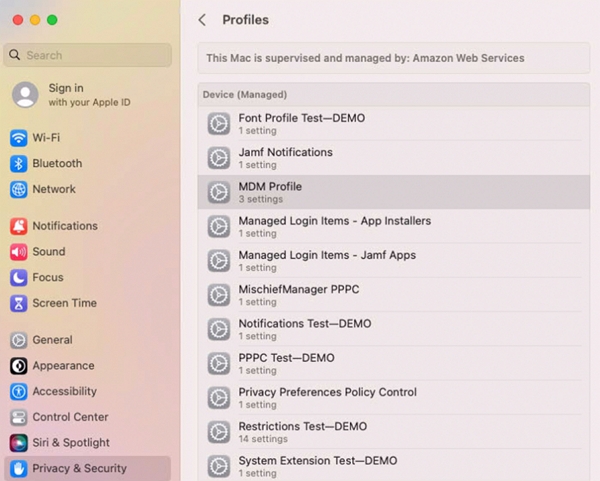Select Appearance in the sidebar
The width and height of the screenshot is (600, 481).
click(x=63, y=365)
